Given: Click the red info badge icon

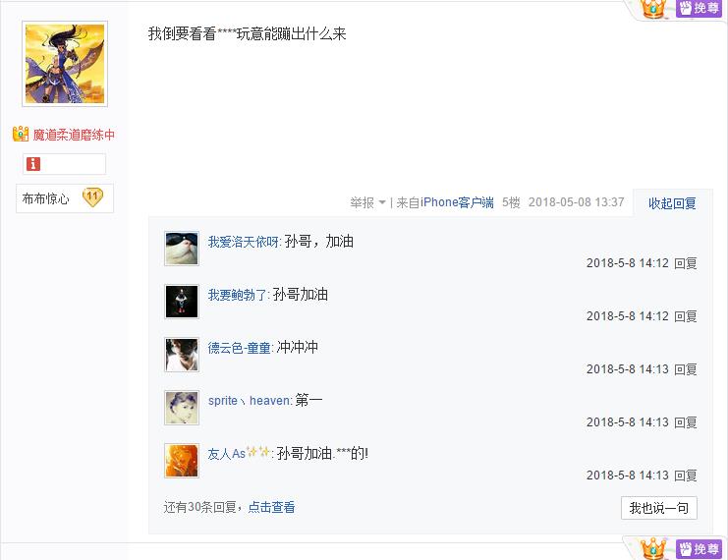Looking at the screenshot, I should (33, 164).
